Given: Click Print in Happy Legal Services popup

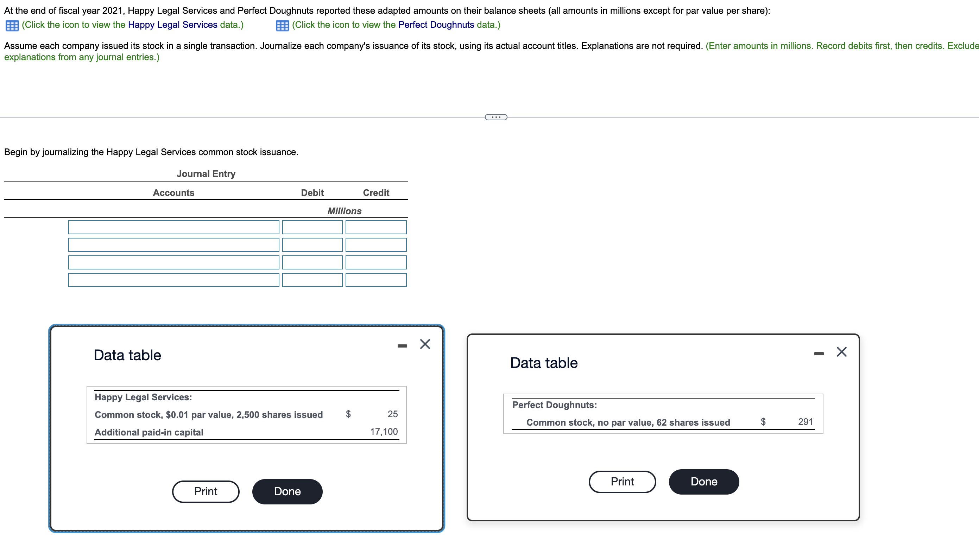Looking at the screenshot, I should (x=206, y=491).
